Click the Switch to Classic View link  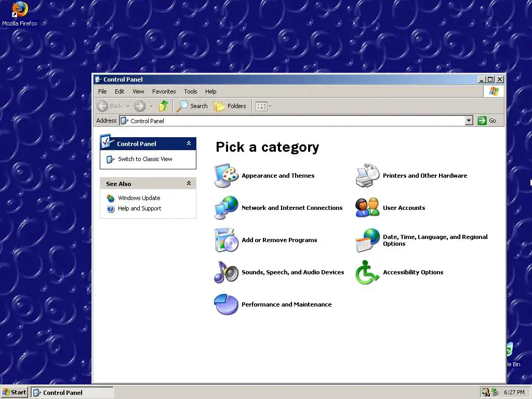[145, 159]
